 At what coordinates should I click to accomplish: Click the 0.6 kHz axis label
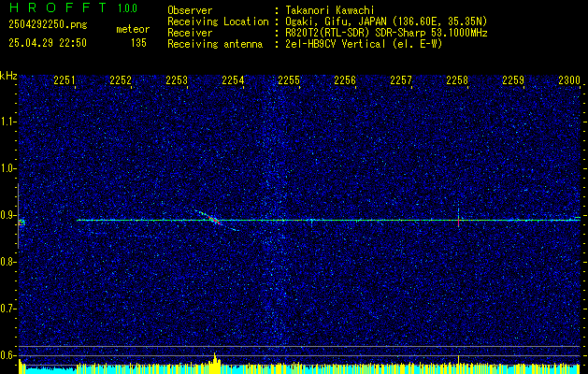point(8,355)
